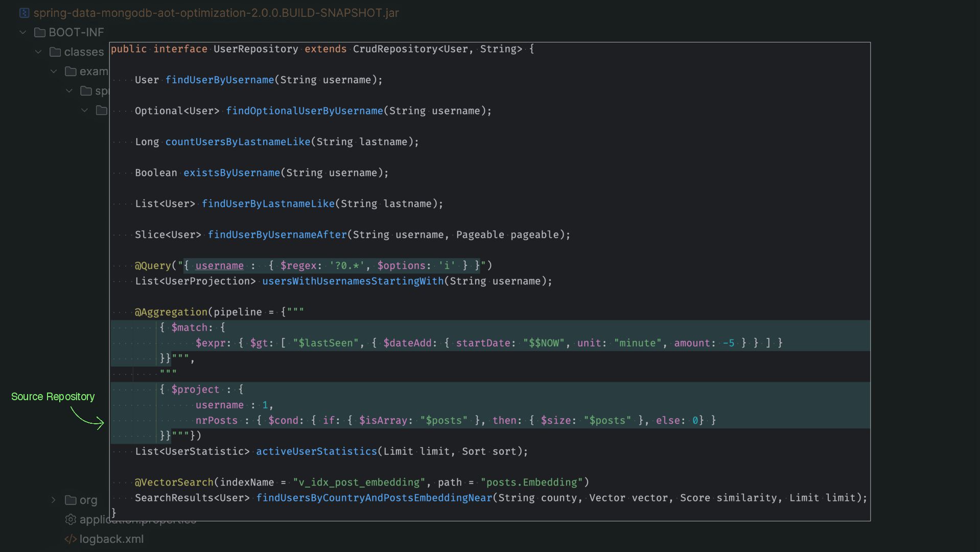Click the findOptionalUserByUsername method name
The height and width of the screenshot is (552, 980).
coord(304,111)
